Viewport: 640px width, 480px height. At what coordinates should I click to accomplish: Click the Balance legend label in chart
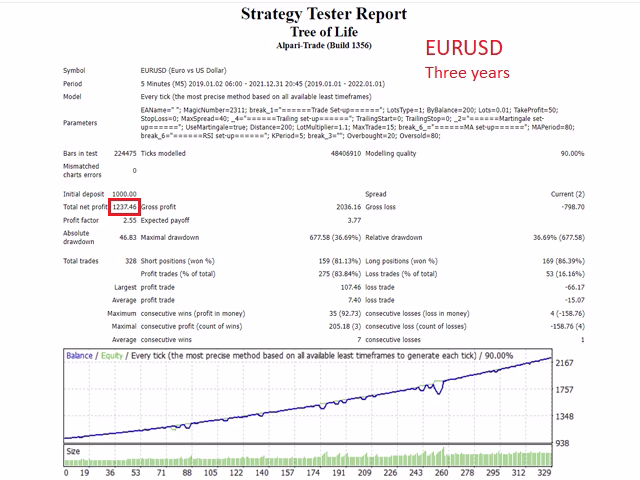point(80,356)
